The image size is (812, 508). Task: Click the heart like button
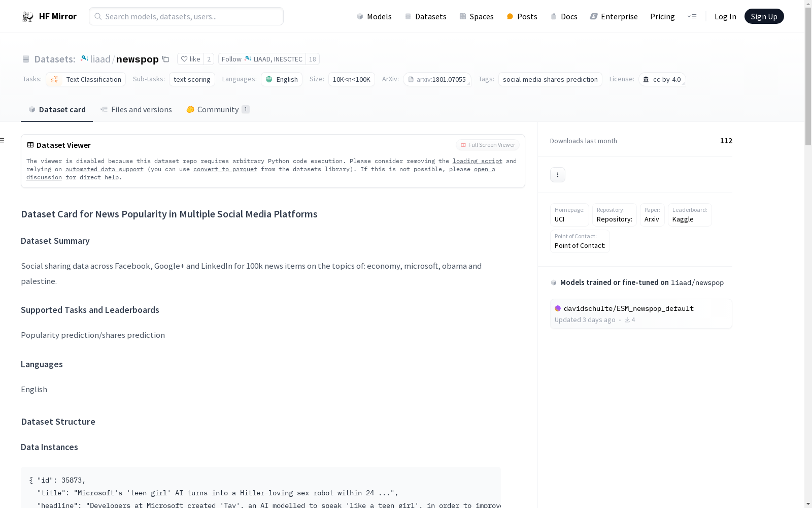[x=190, y=59]
